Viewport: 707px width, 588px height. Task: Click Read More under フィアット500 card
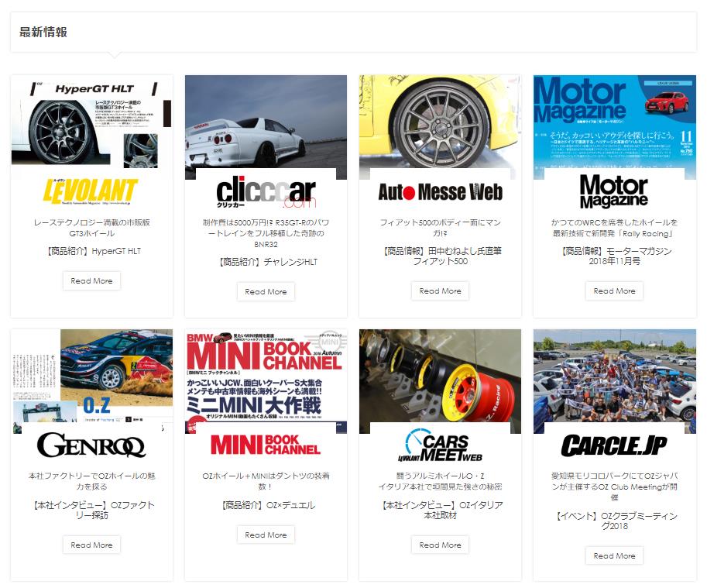[440, 291]
